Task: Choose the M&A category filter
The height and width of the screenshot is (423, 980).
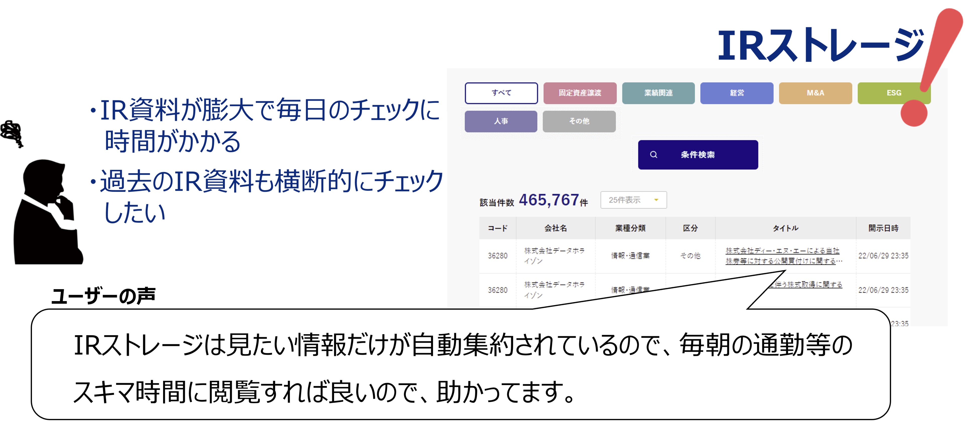Action: (815, 93)
